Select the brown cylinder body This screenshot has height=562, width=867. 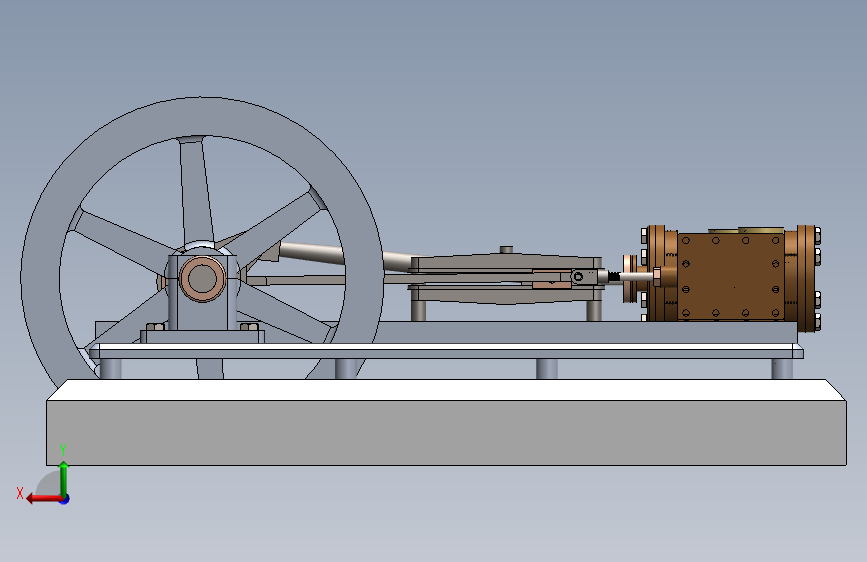[730, 276]
